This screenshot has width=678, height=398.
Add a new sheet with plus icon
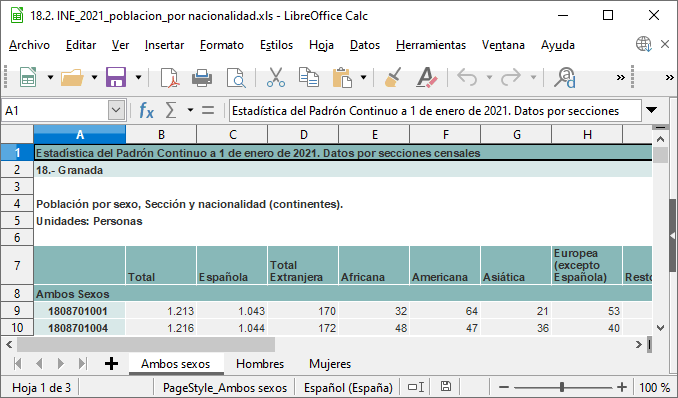click(112, 364)
